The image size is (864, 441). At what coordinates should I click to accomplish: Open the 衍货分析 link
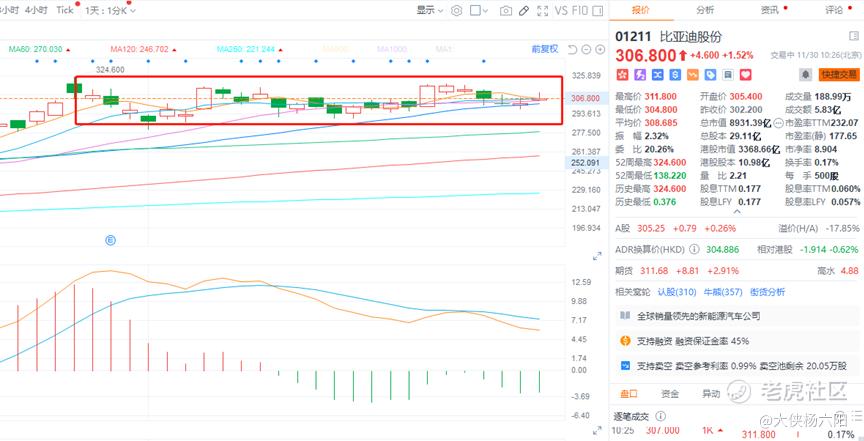767,292
